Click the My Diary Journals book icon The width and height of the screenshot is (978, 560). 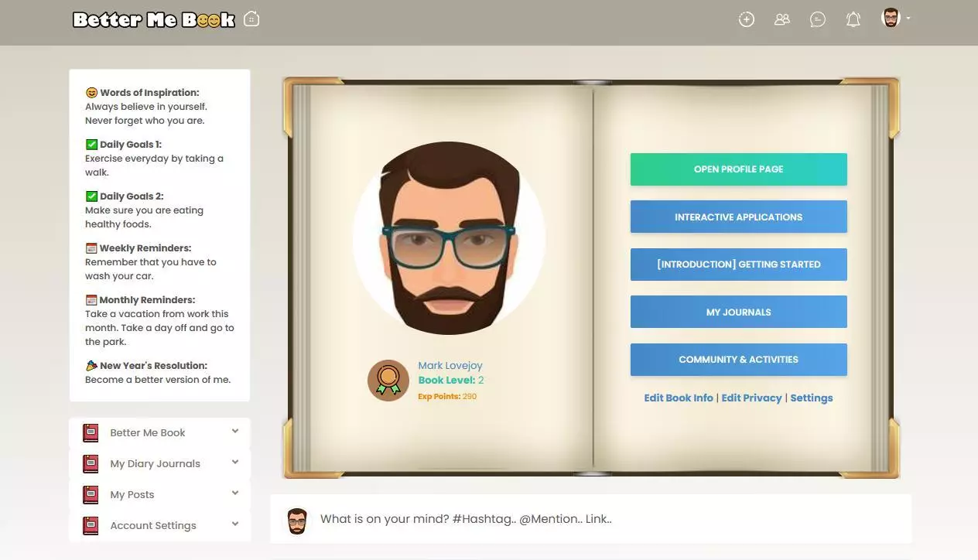pyautogui.click(x=91, y=463)
